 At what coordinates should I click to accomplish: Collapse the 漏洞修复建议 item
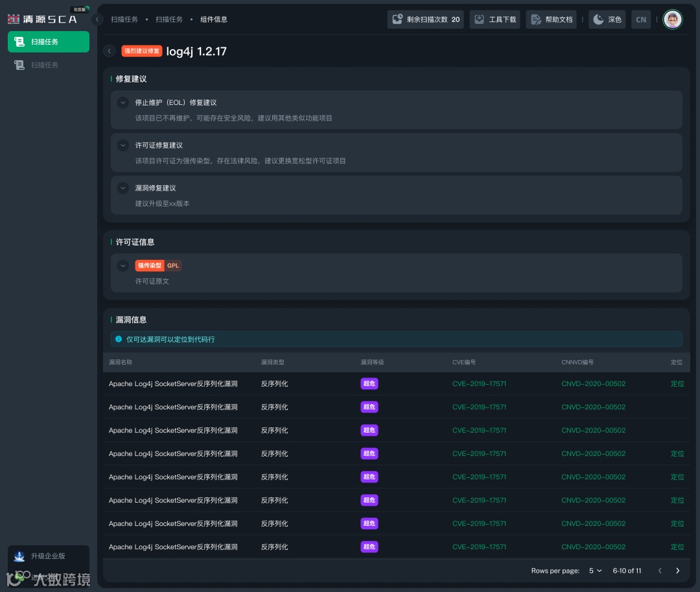click(x=122, y=188)
